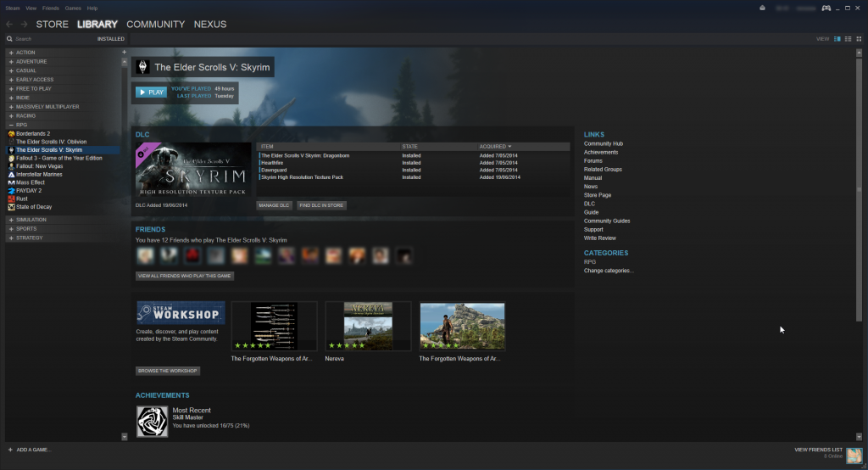The image size is (868, 470).
Task: Open the Friends menu
Action: tap(50, 8)
